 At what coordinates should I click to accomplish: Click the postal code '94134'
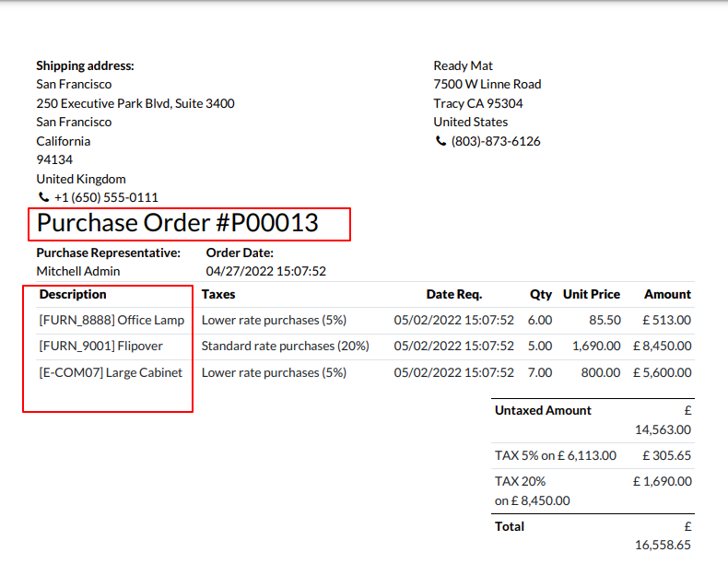click(54, 159)
